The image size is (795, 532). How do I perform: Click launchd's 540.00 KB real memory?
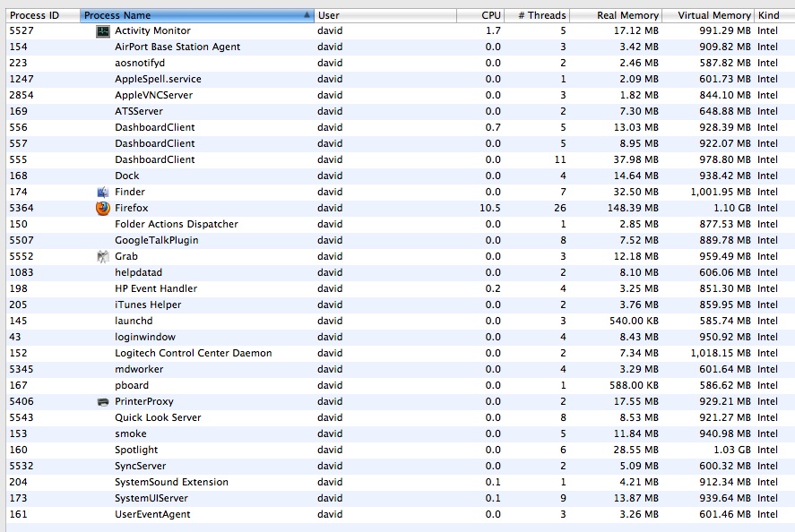click(x=634, y=322)
